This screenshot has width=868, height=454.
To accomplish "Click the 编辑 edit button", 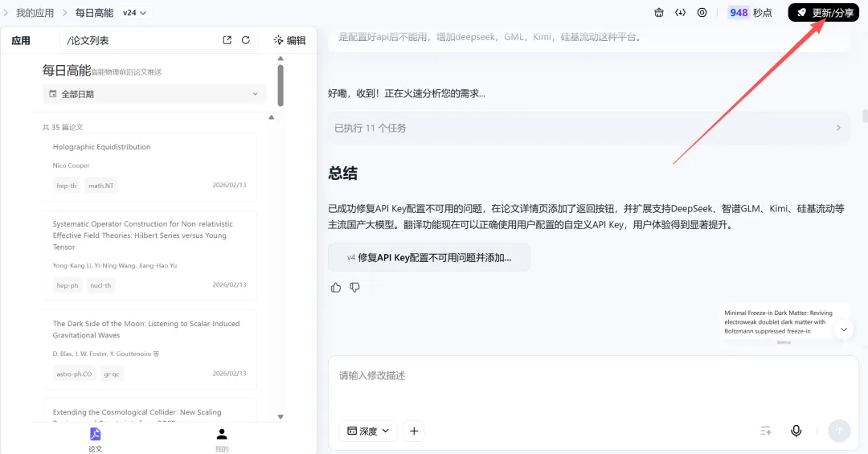I will 289,40.
